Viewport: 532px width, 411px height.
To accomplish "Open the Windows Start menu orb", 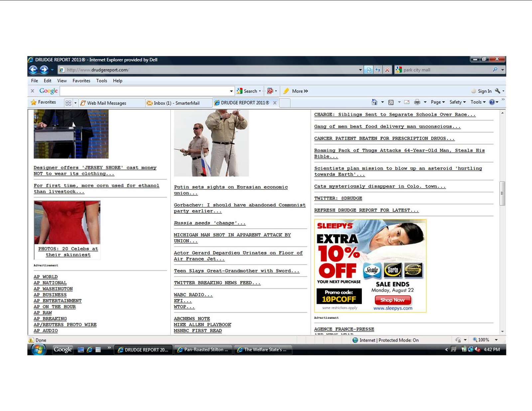I will pos(39,349).
